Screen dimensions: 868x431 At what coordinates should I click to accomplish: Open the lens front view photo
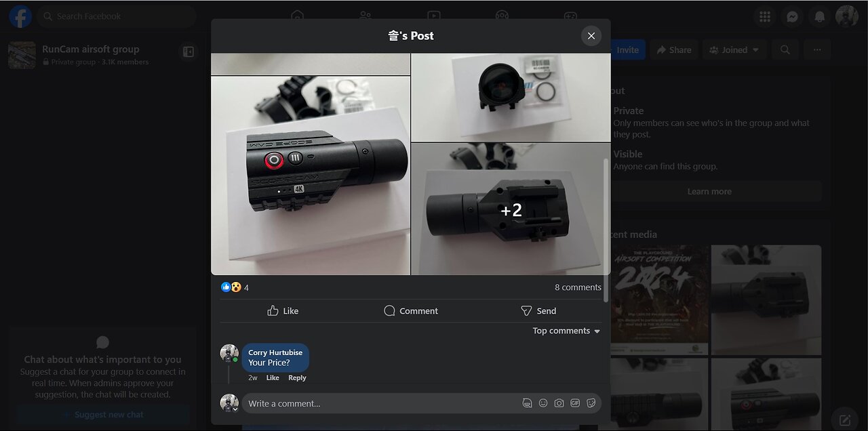511,98
